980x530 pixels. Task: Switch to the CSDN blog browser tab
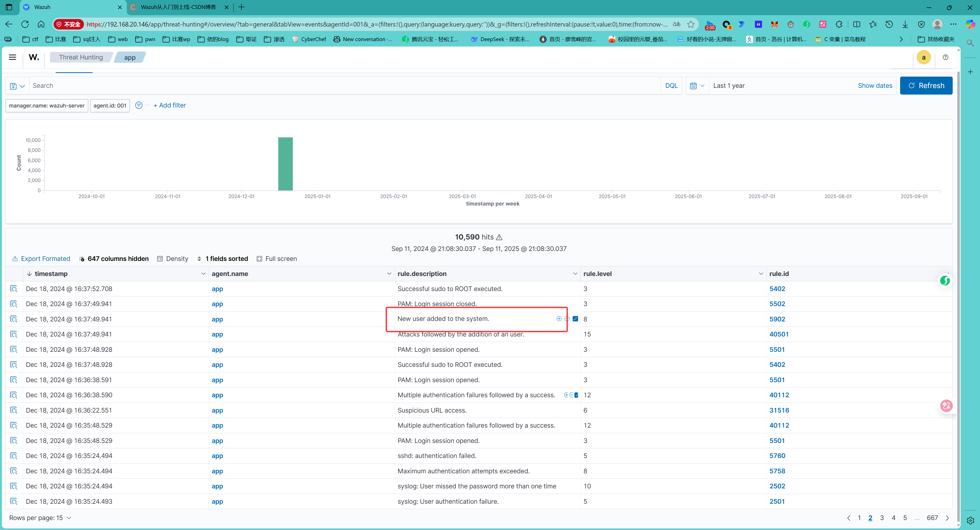tap(178, 7)
